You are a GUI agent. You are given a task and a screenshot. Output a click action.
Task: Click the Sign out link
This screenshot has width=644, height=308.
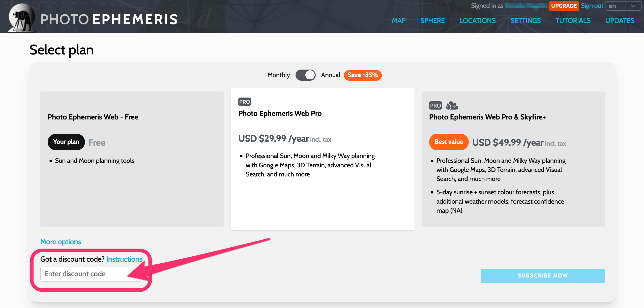click(592, 6)
